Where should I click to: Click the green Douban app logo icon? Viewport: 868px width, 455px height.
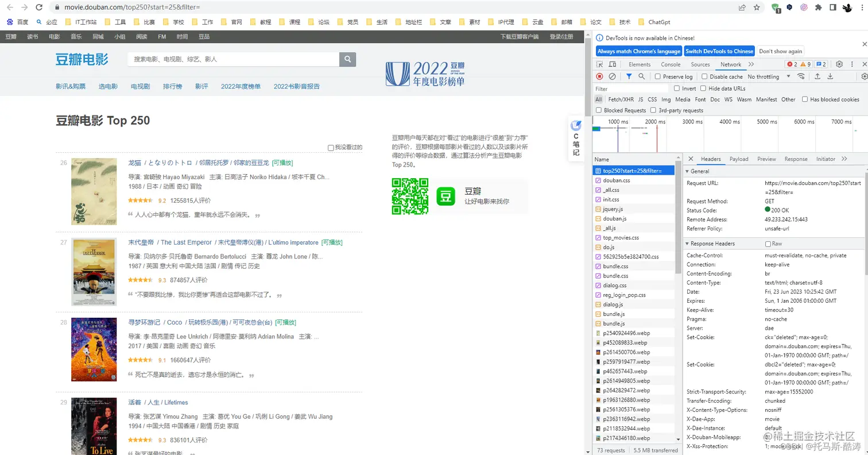point(446,196)
